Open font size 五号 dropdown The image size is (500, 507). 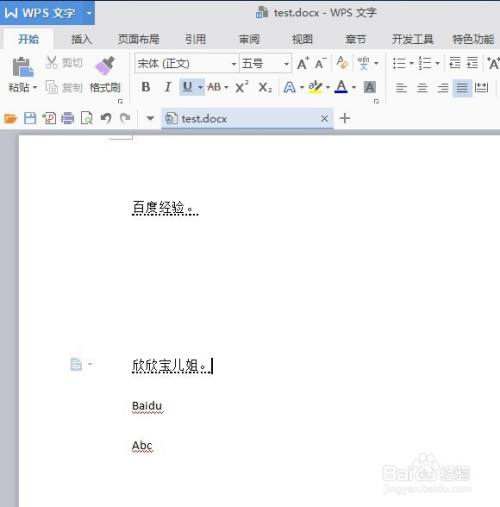click(x=286, y=63)
